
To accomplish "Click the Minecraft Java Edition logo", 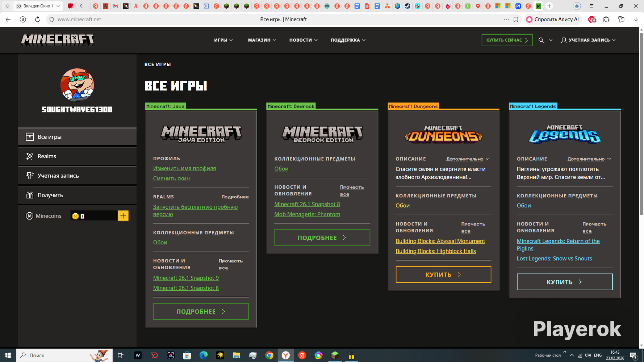I will pyautogui.click(x=201, y=134).
